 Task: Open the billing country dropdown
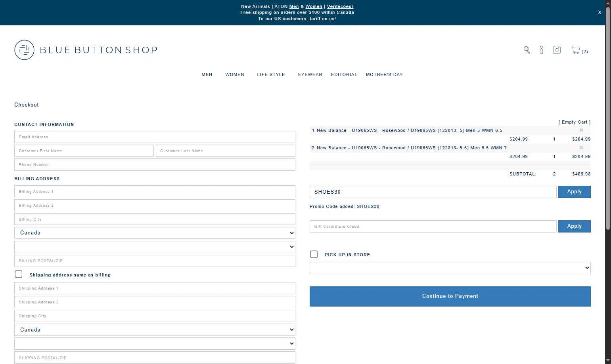(x=155, y=233)
